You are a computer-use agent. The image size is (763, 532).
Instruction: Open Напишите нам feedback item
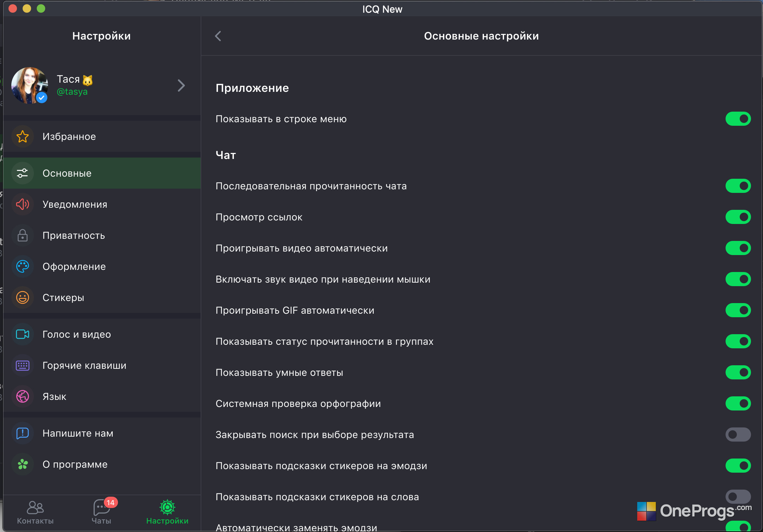pos(102,433)
